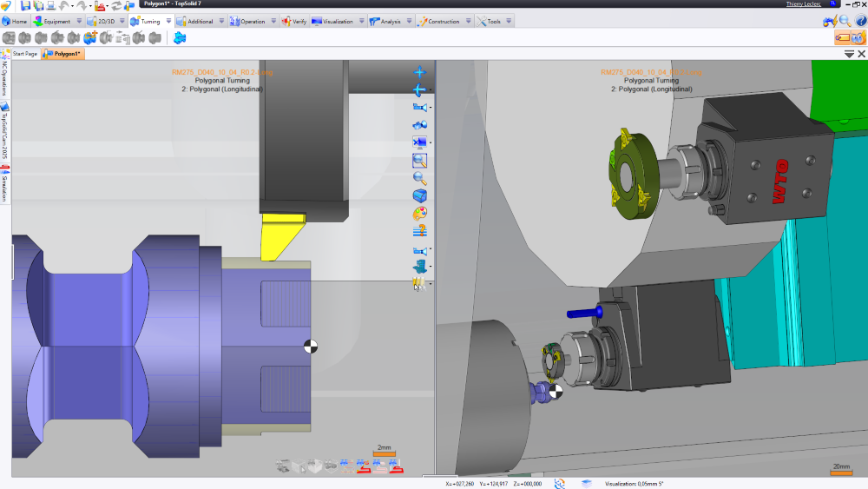Click the blue turning icon after the toolbar separator
868x489 pixels.
[180, 37]
